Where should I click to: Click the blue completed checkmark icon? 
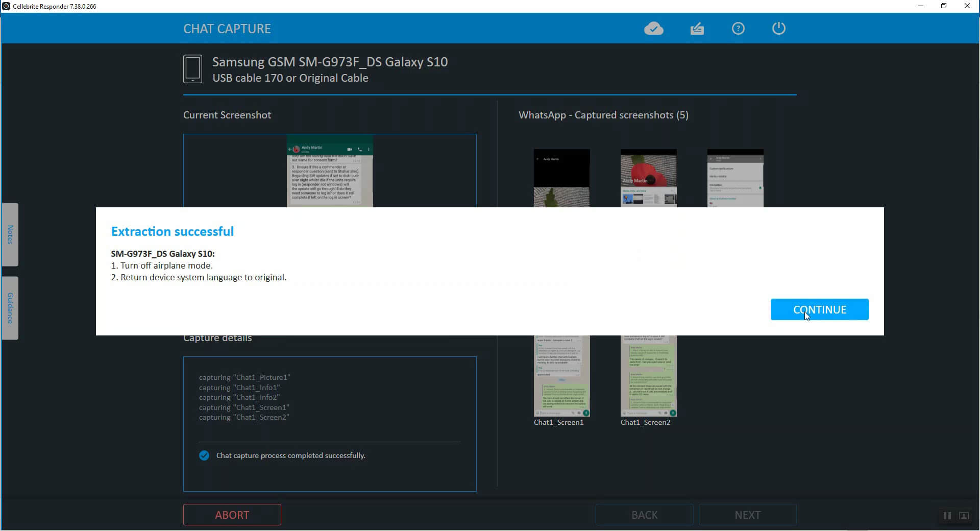pyautogui.click(x=204, y=455)
